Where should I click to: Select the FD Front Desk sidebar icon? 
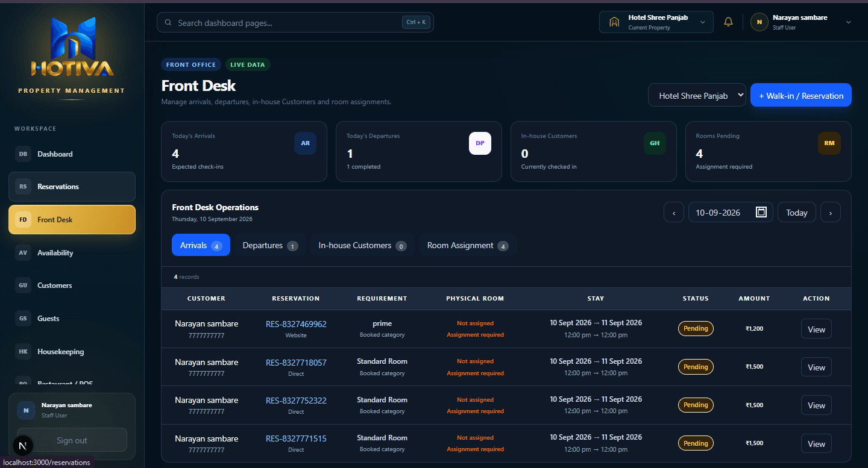[x=23, y=220]
